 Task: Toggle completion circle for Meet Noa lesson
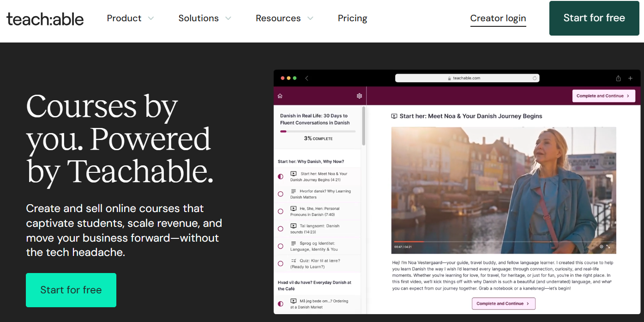click(x=281, y=176)
